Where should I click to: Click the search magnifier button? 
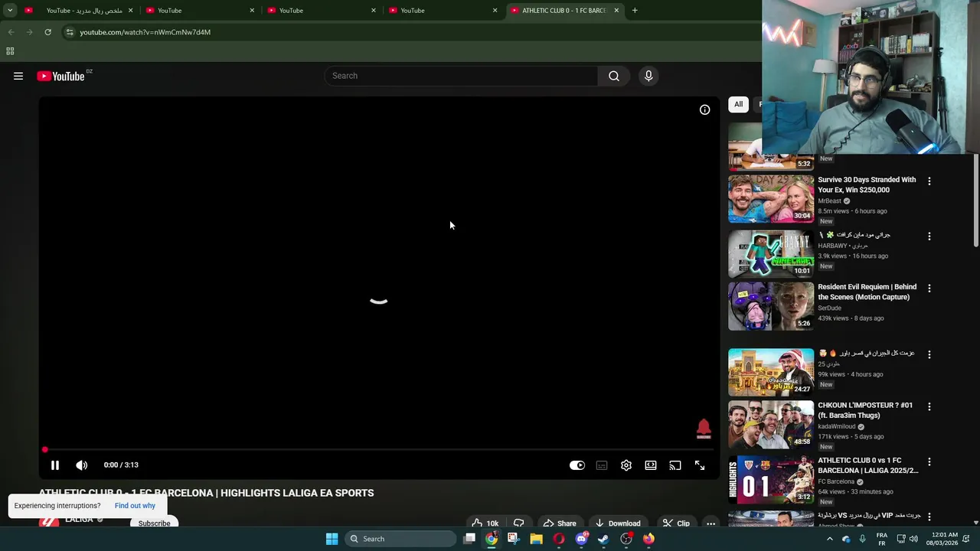pos(614,76)
